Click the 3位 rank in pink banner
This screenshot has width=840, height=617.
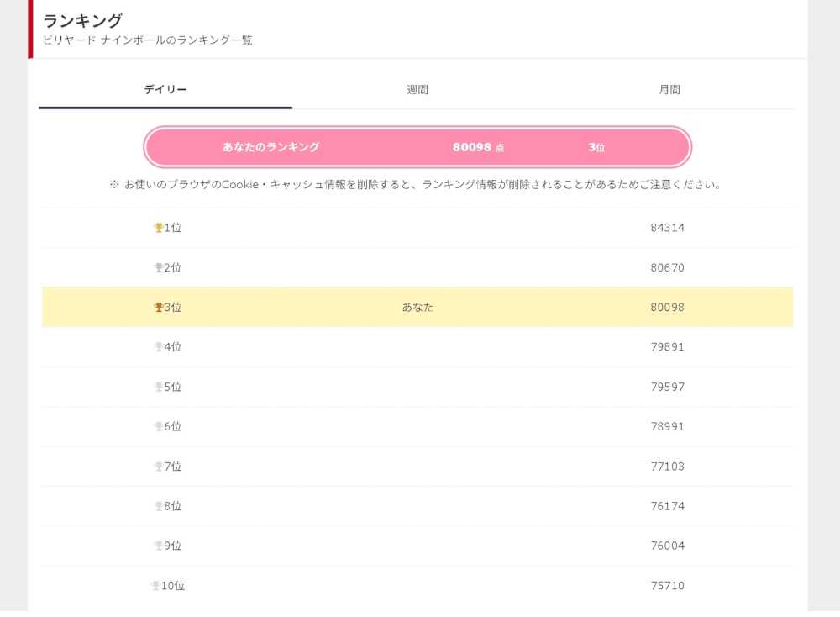pos(596,147)
